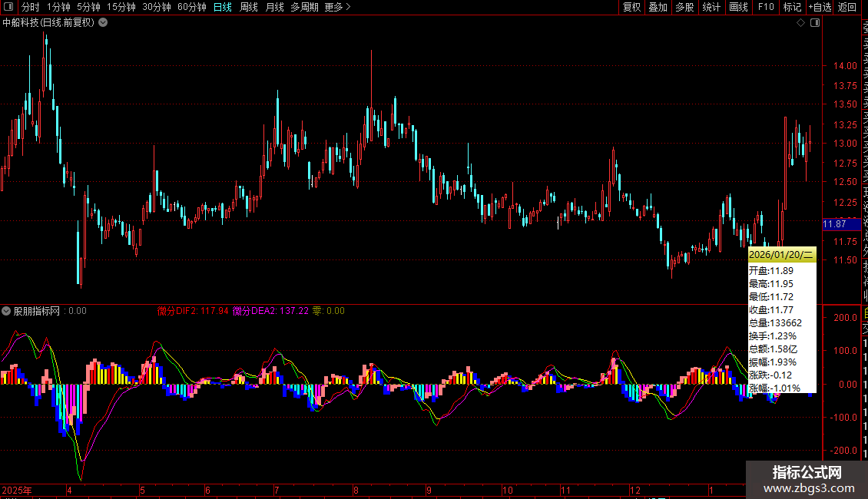Click the 14.00 price axis label
Image resolution: width=868 pixels, height=499 pixels.
pos(845,66)
